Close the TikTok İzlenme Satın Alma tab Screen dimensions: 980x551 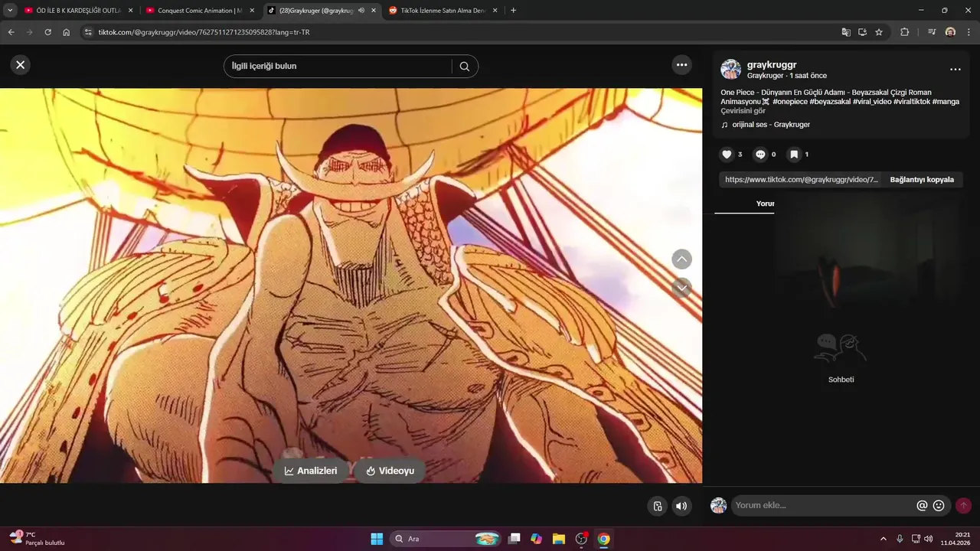[x=495, y=11]
